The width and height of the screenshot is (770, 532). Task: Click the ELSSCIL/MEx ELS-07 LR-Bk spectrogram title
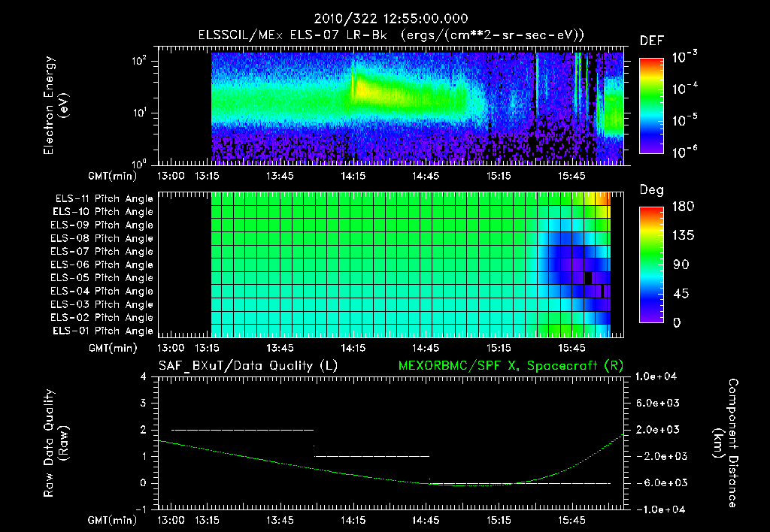391,35
